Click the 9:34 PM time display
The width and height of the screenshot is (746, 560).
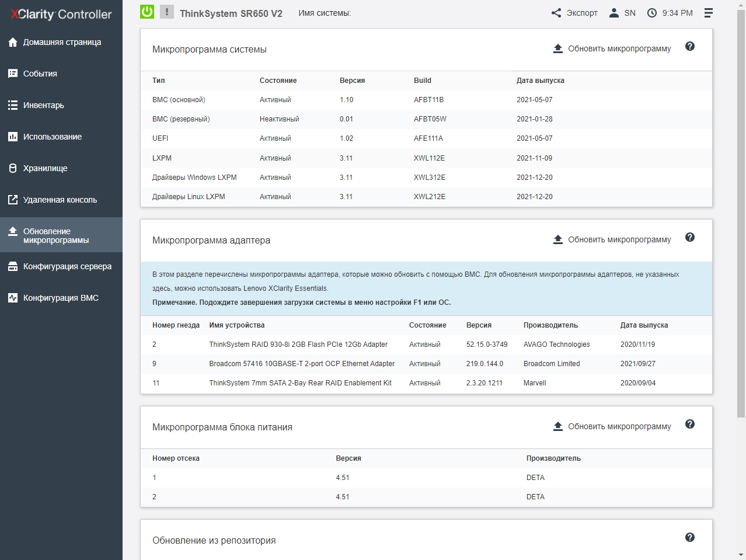pos(677,13)
